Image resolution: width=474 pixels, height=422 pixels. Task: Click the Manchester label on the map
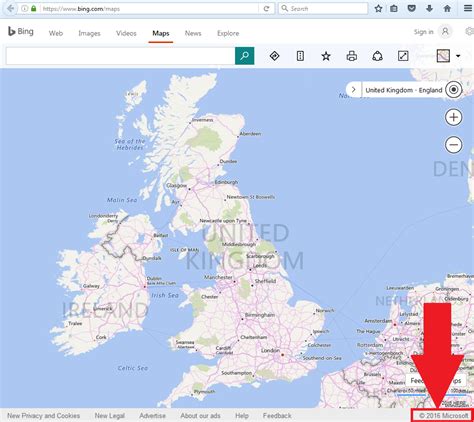point(218,277)
